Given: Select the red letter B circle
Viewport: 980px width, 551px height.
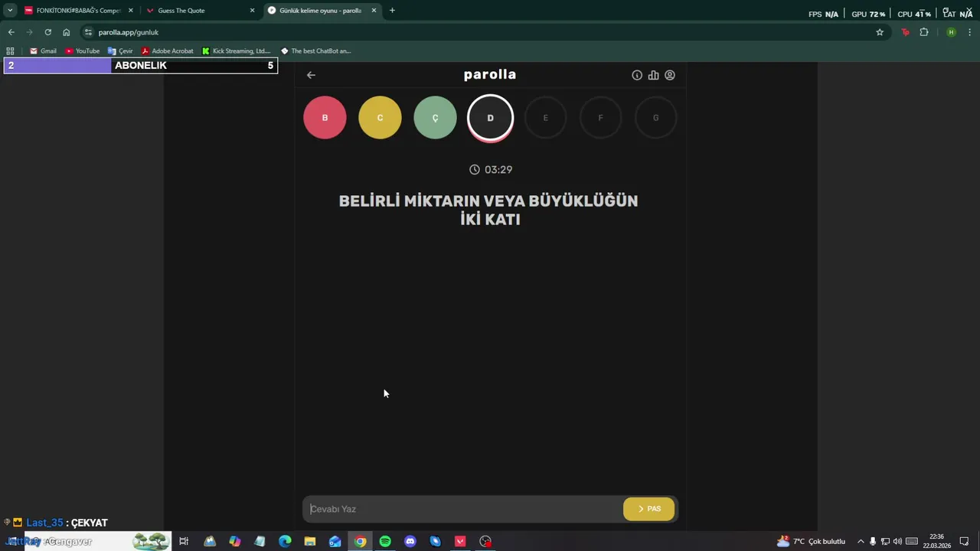Looking at the screenshot, I should [x=325, y=118].
